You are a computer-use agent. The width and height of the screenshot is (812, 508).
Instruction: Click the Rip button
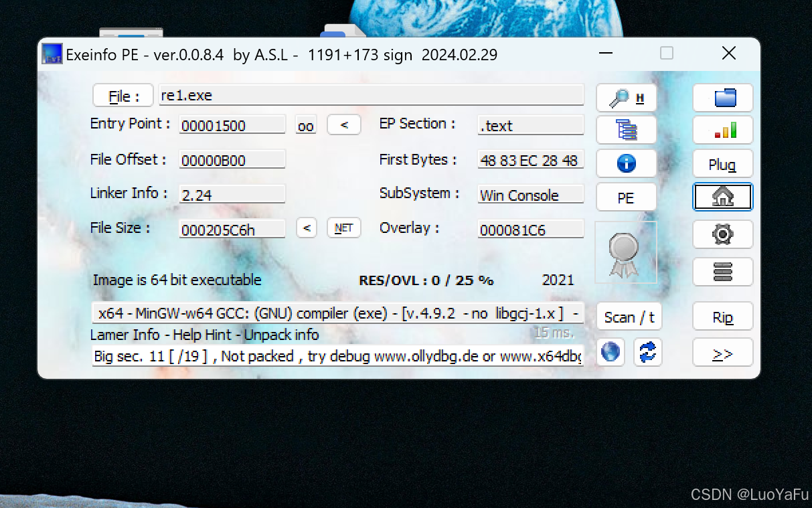click(x=723, y=317)
